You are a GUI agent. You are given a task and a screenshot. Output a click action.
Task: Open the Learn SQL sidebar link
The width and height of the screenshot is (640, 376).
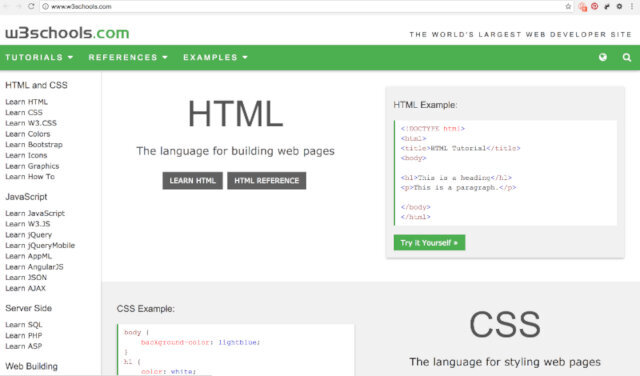coord(24,325)
